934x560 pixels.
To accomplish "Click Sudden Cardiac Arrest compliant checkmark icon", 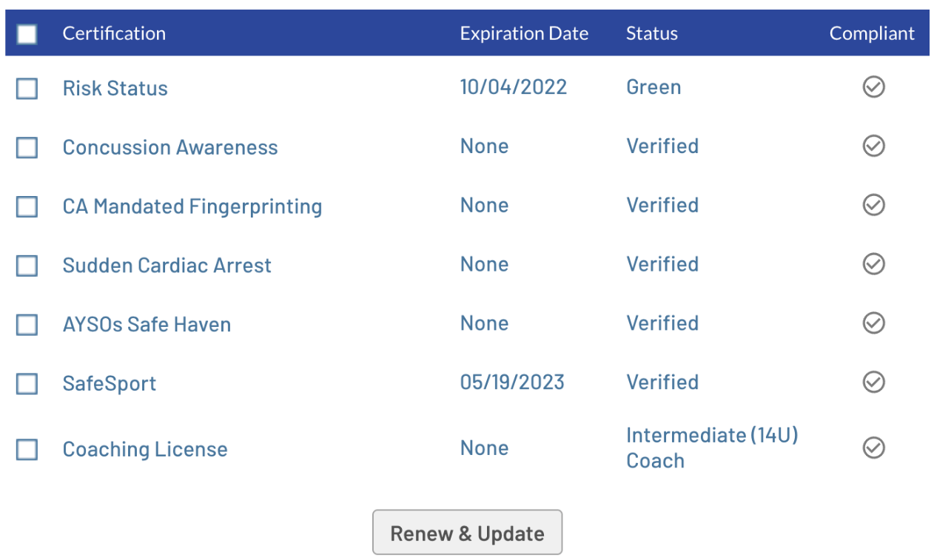I will 873,264.
